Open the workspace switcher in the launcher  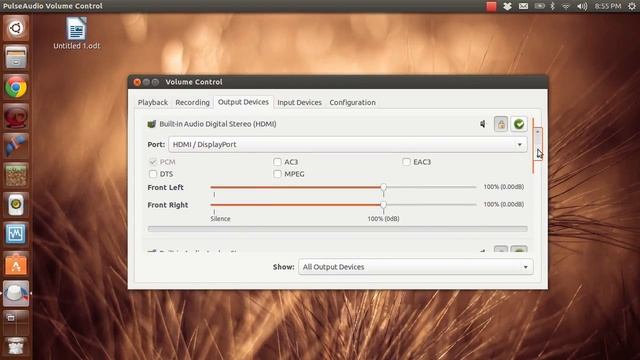tap(16, 322)
